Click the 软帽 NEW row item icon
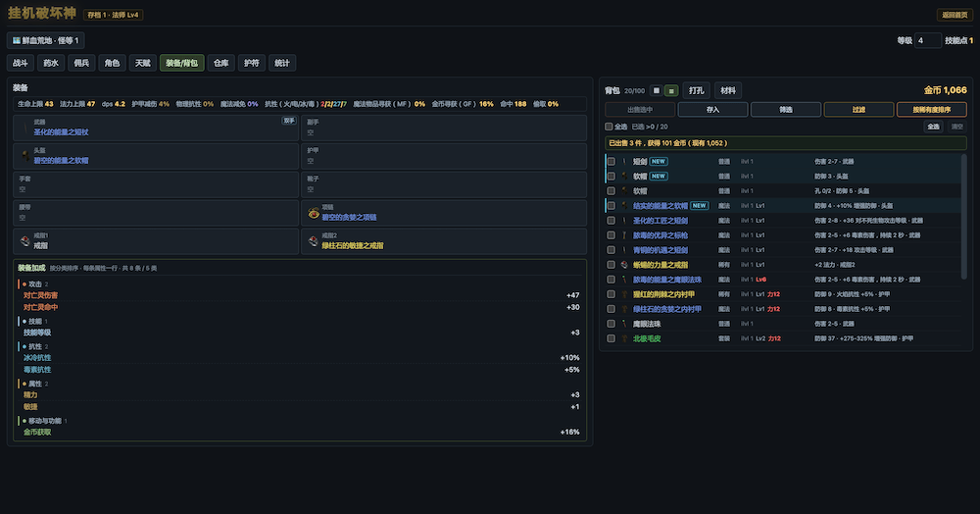This screenshot has width=980, height=514. click(x=623, y=177)
